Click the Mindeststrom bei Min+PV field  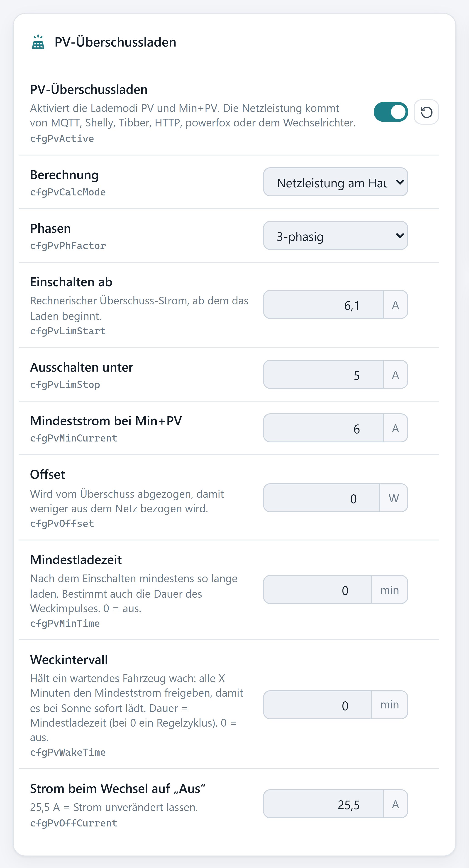[x=323, y=428]
